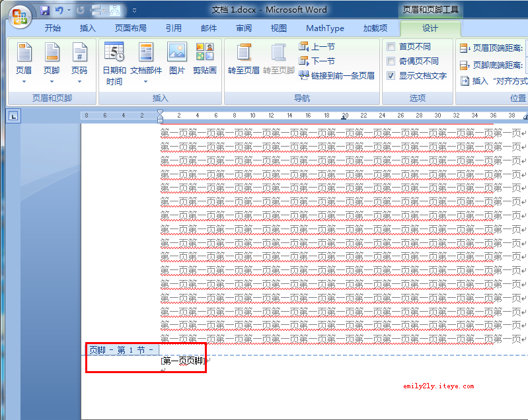The width and height of the screenshot is (528, 420).
Task: Enable the 奇偶页不同 checkbox
Action: 391,61
